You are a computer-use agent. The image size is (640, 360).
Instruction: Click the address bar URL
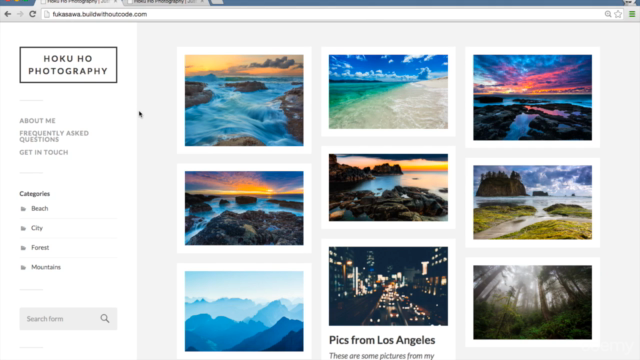click(100, 14)
